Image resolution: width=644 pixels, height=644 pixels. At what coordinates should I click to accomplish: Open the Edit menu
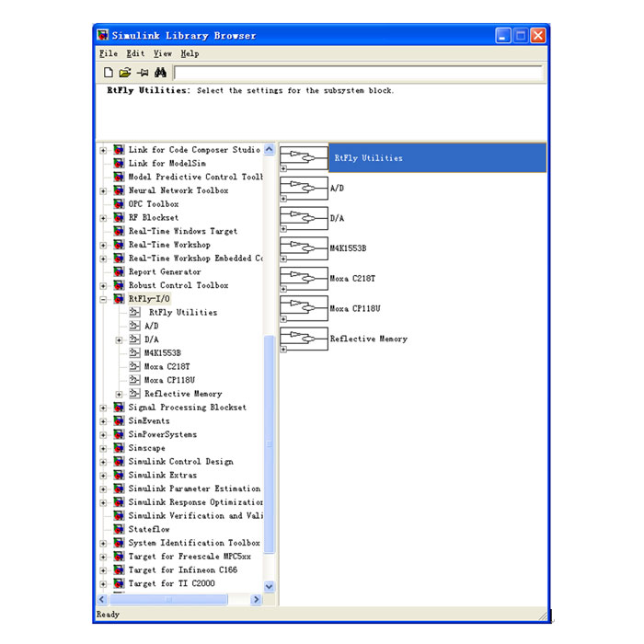pos(135,53)
